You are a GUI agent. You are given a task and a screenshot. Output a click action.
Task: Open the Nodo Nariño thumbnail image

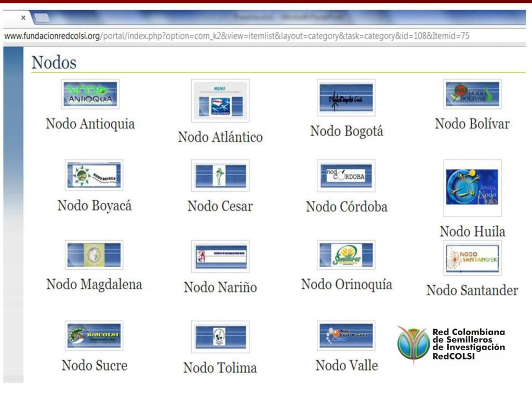220,256
